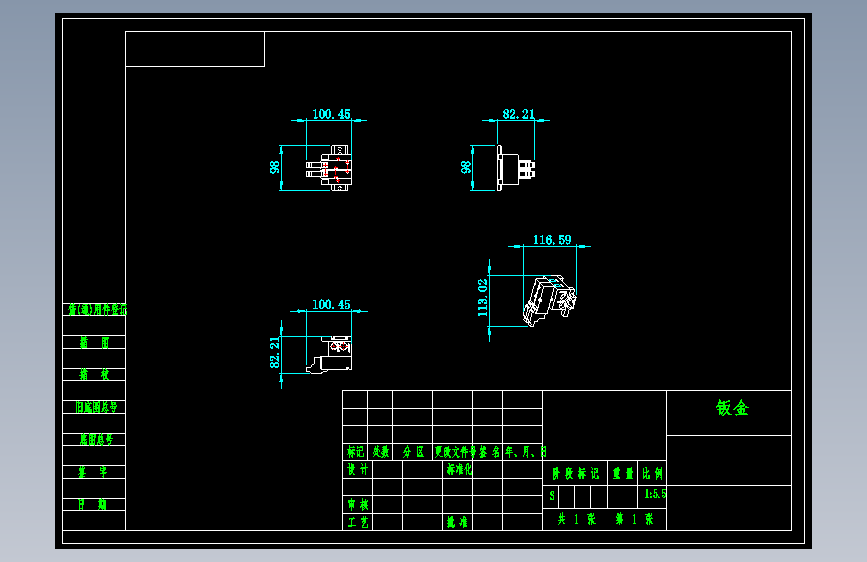Click the 年、月、日 label
The width and height of the screenshot is (867, 562).
[525, 452]
